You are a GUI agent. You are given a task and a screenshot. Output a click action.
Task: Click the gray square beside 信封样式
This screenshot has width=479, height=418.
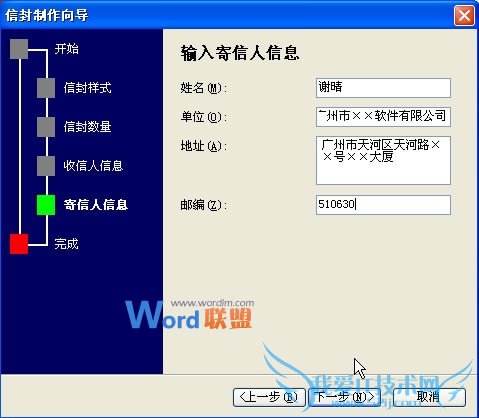46,88
